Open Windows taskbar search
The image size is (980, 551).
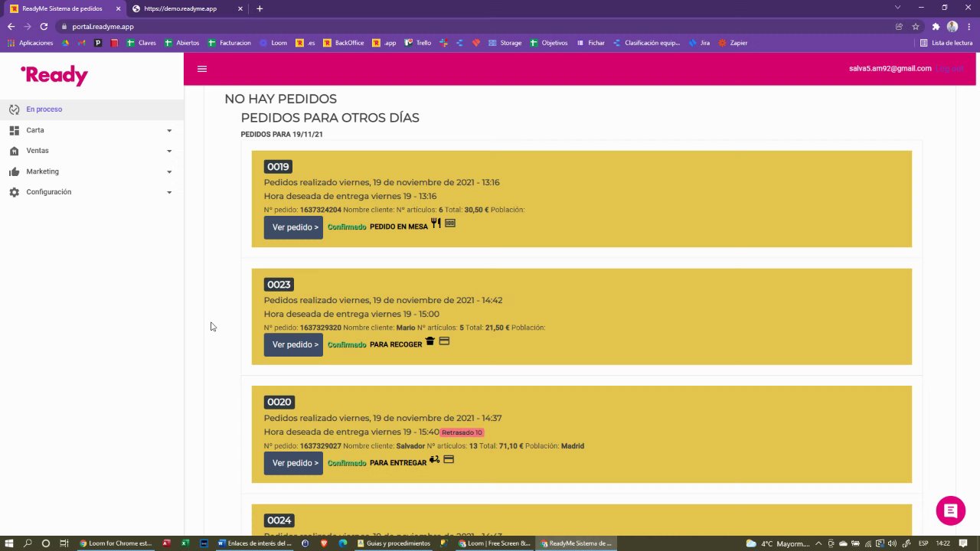tap(28, 543)
